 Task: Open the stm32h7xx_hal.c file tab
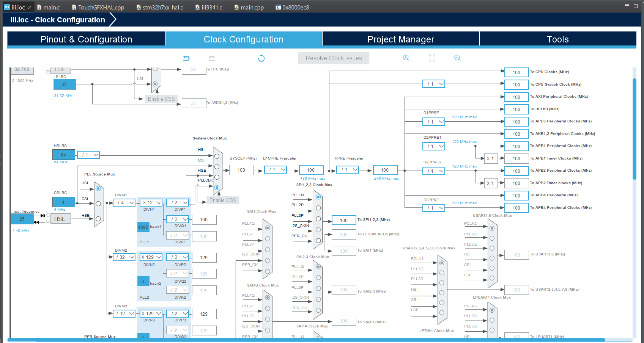163,7
